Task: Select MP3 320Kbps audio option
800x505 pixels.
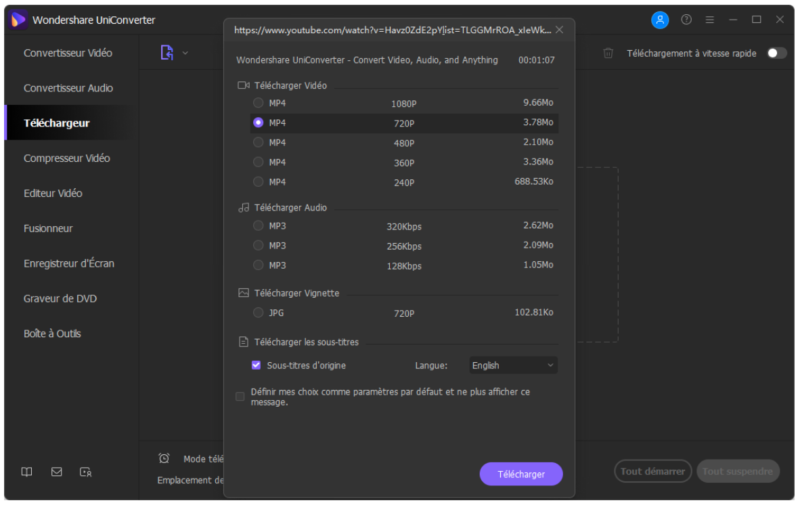Action: tap(258, 225)
